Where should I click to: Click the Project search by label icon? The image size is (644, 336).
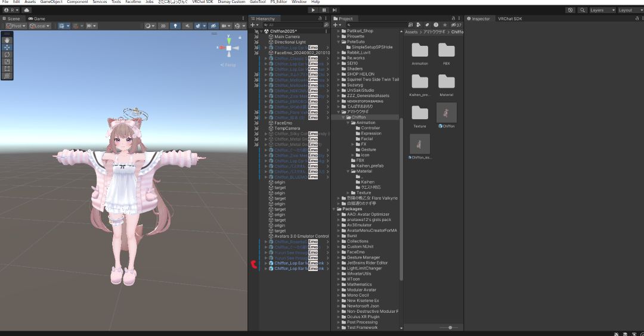(x=427, y=25)
